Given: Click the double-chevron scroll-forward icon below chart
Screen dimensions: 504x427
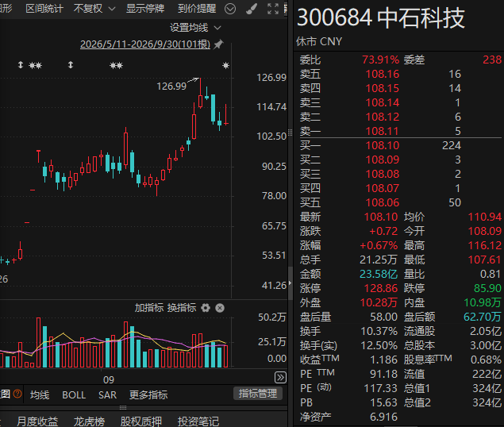Looking at the screenshot, I should (x=280, y=377).
